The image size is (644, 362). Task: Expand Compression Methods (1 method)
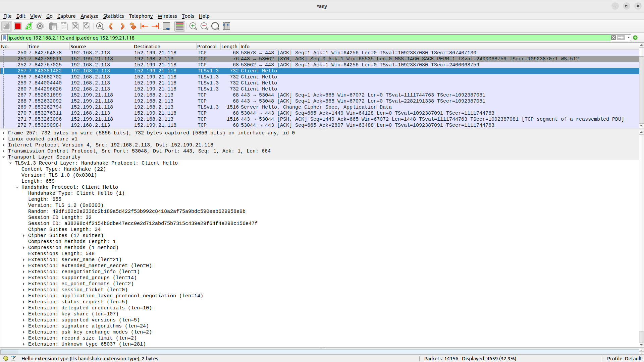24,248
